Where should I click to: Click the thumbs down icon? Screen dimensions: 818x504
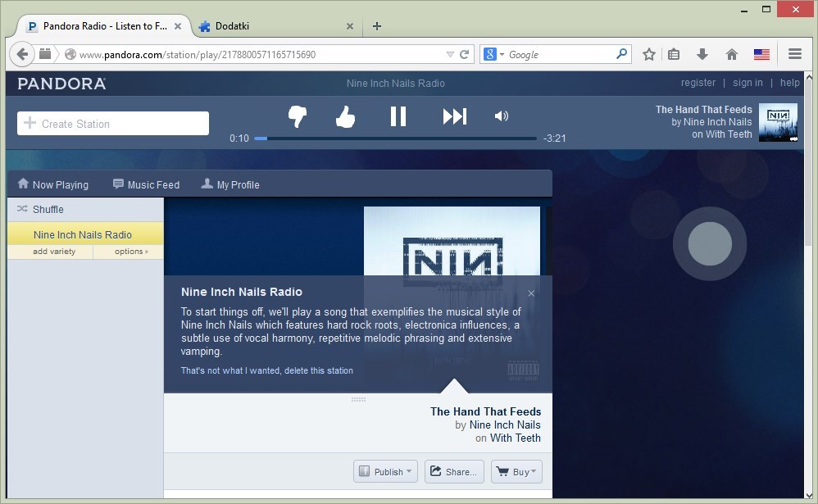tap(298, 116)
